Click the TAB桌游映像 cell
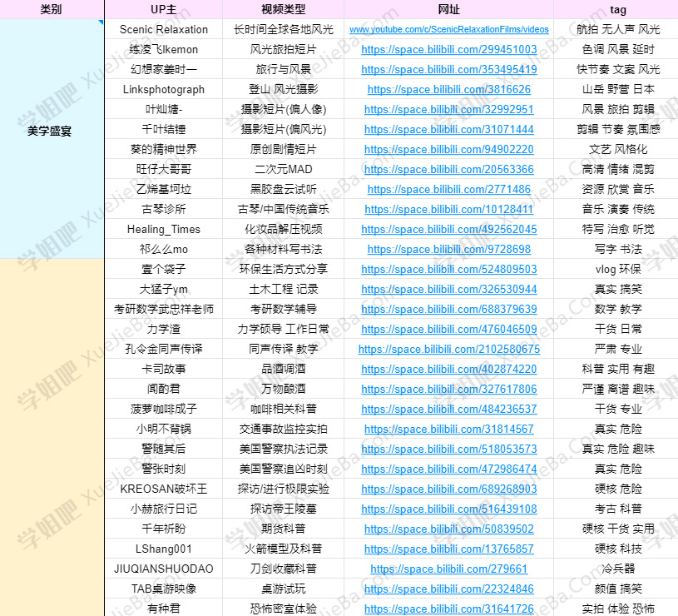The height and width of the screenshot is (616, 678). point(163,589)
